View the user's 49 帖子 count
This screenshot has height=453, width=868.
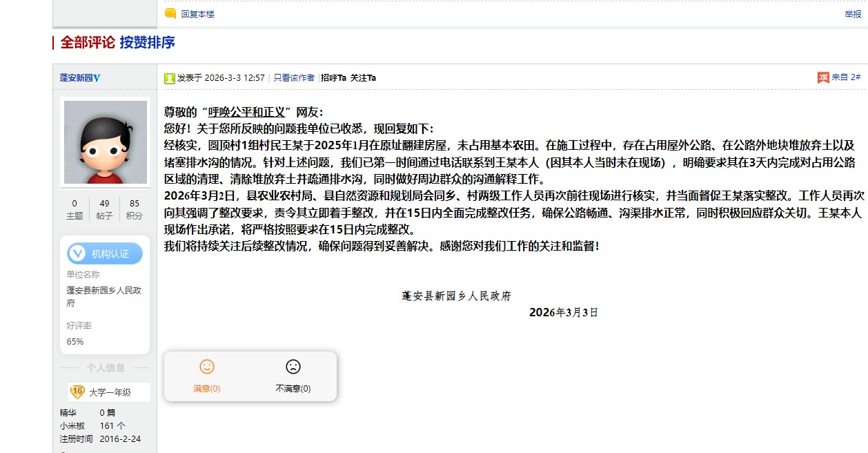point(104,209)
